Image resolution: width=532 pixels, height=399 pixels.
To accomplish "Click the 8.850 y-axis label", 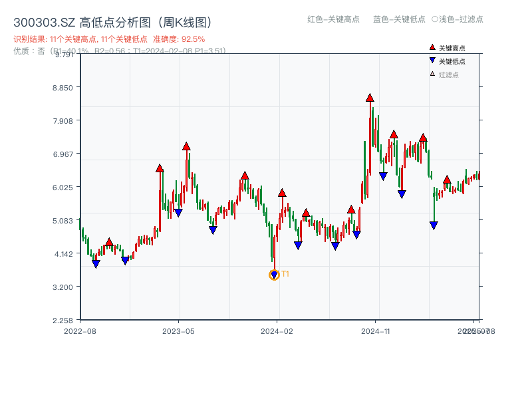I will (63, 88).
